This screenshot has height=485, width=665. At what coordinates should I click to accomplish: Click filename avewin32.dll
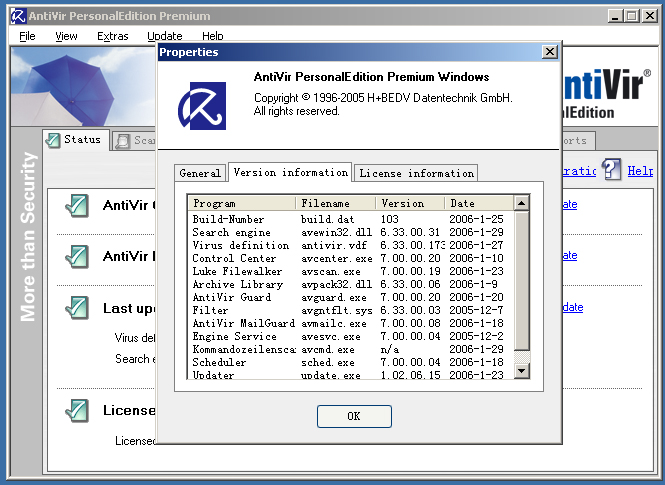click(x=336, y=232)
